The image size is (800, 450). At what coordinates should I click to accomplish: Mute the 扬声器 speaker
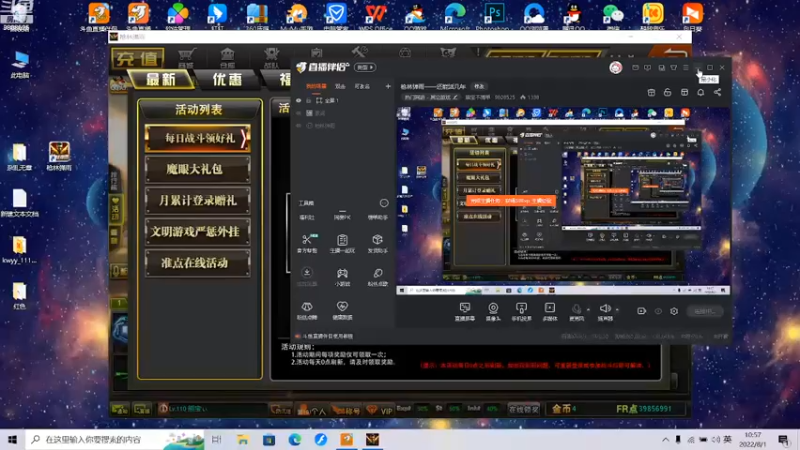pyautogui.click(x=605, y=311)
